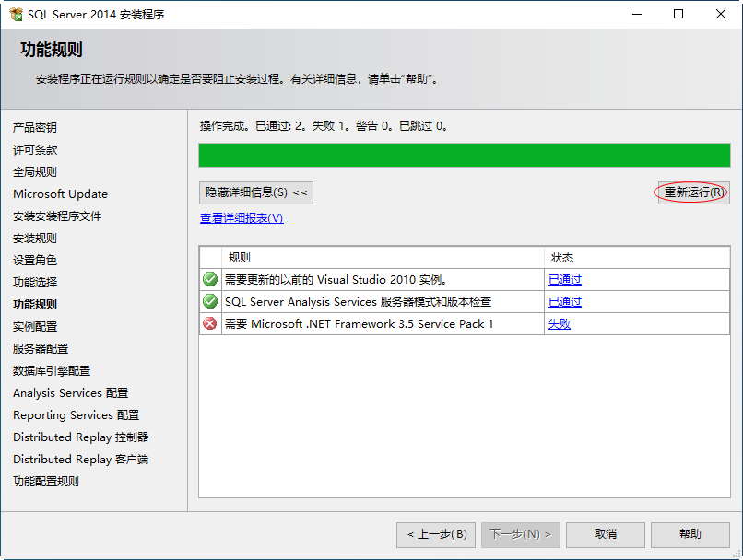743x560 pixels.
Task: Open 已通过 link for Visual Studio 2010 rule
Action: pyautogui.click(x=565, y=280)
